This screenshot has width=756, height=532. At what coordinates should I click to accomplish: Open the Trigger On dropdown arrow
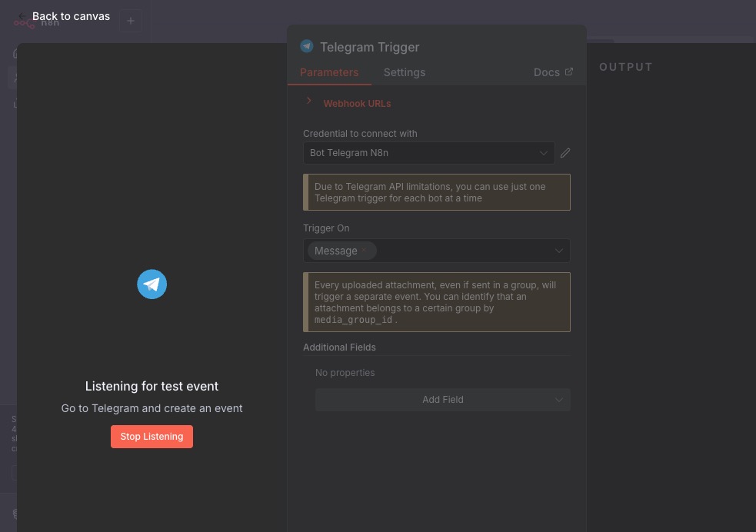(559, 251)
